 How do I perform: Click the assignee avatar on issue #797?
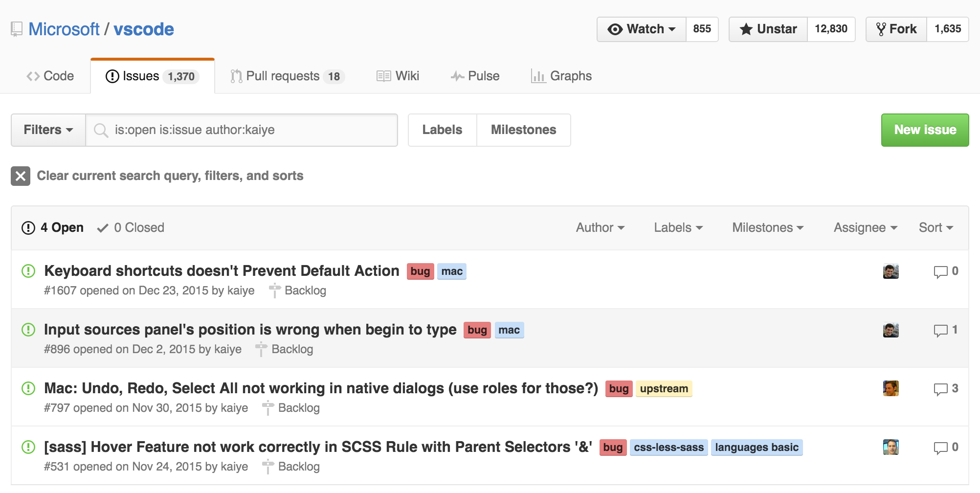click(891, 389)
